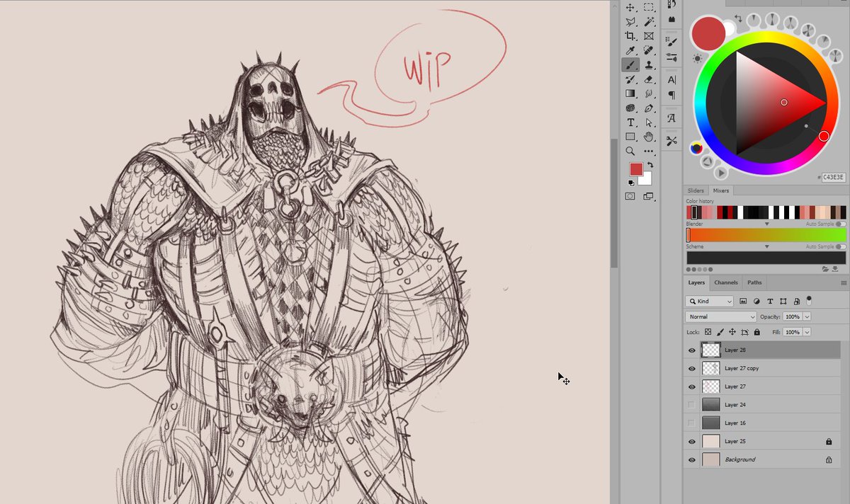
Task: Select the Eyedropper tool
Action: click(x=628, y=49)
